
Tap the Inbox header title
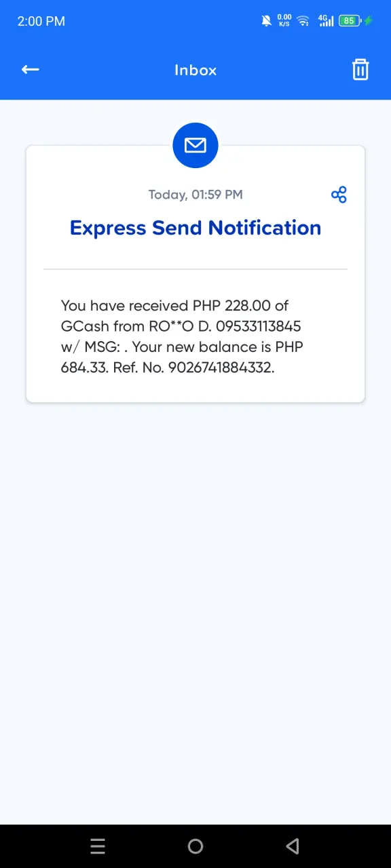tap(195, 70)
